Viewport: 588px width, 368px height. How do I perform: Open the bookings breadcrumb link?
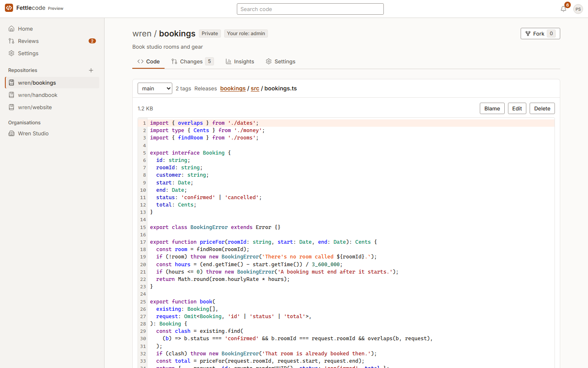[x=233, y=88]
